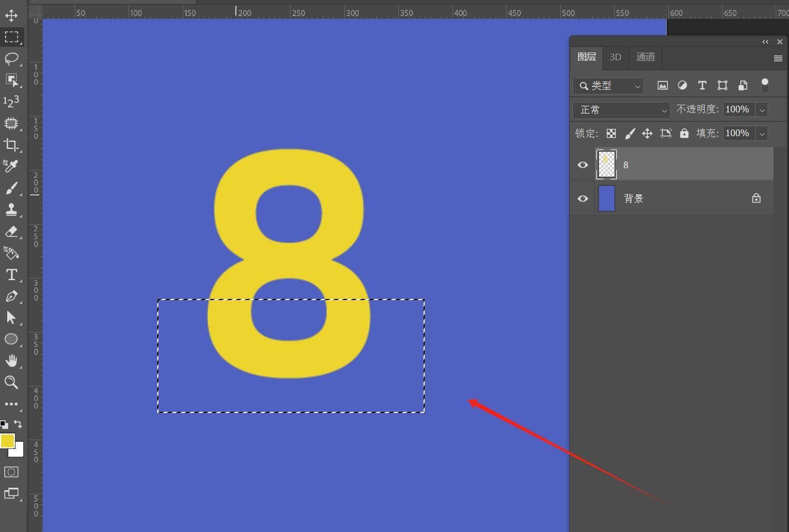This screenshot has width=789, height=532.
Task: Select the Pen tool
Action: [11, 296]
